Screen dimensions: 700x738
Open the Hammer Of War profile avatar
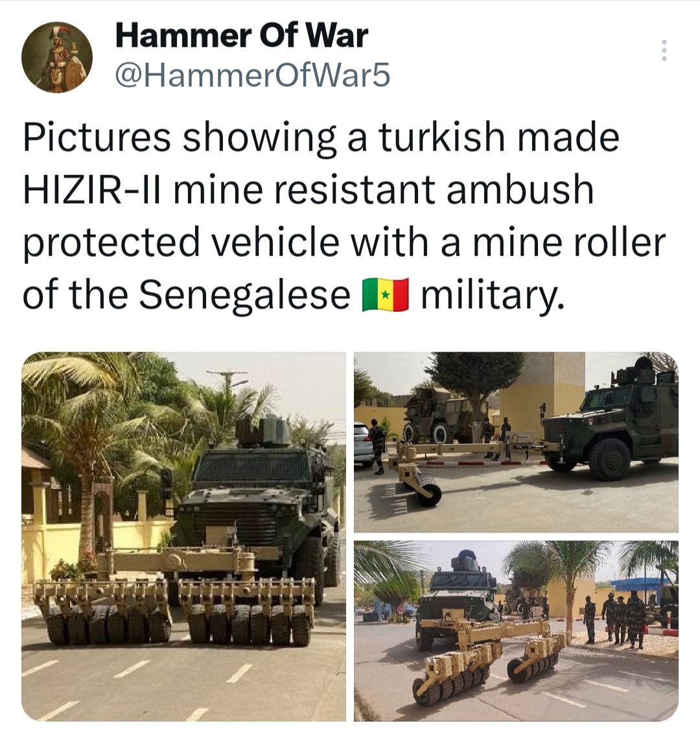coord(57,57)
